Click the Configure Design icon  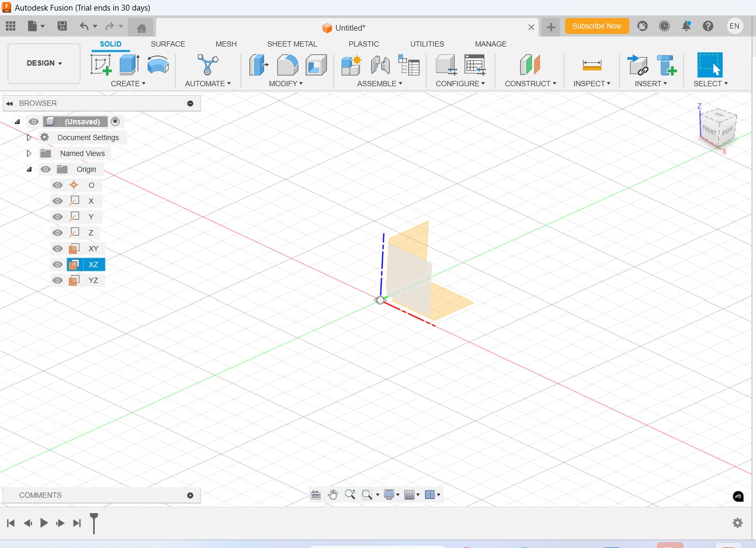click(x=446, y=65)
